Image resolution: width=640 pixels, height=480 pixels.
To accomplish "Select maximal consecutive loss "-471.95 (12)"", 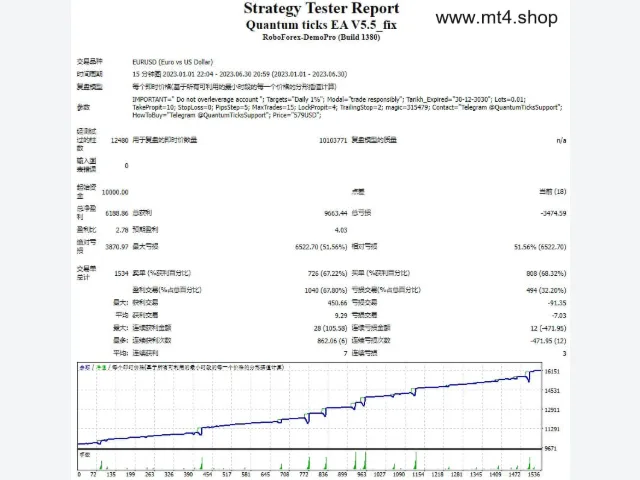I will click(548, 341).
